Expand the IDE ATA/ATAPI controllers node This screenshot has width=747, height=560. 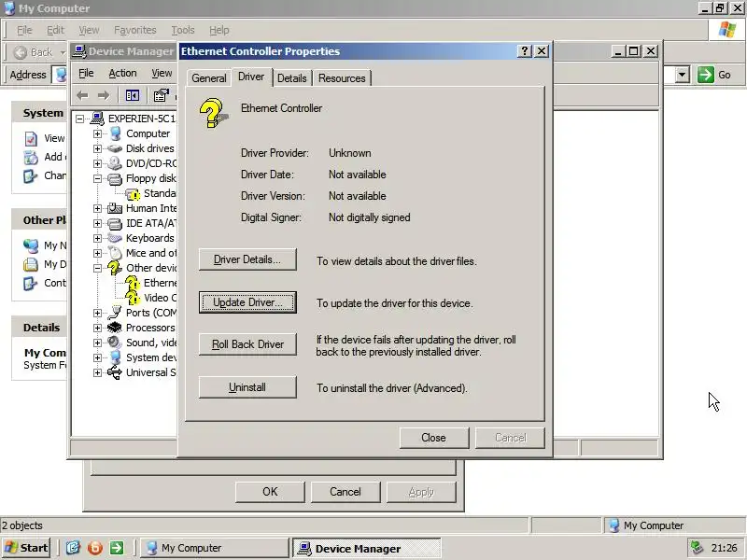97,223
